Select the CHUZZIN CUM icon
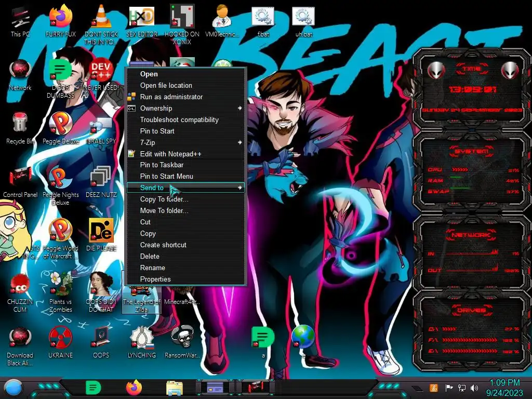Image resolution: width=532 pixels, height=399 pixels. click(20, 292)
